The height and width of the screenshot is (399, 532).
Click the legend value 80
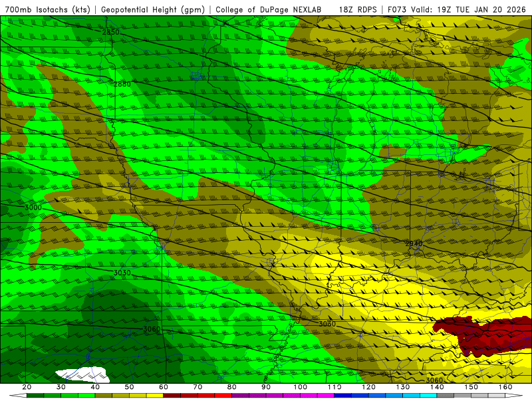pyautogui.click(x=231, y=387)
